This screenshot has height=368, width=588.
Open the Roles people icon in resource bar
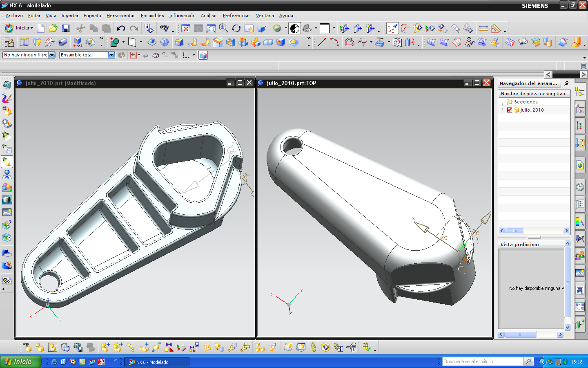pos(580,256)
